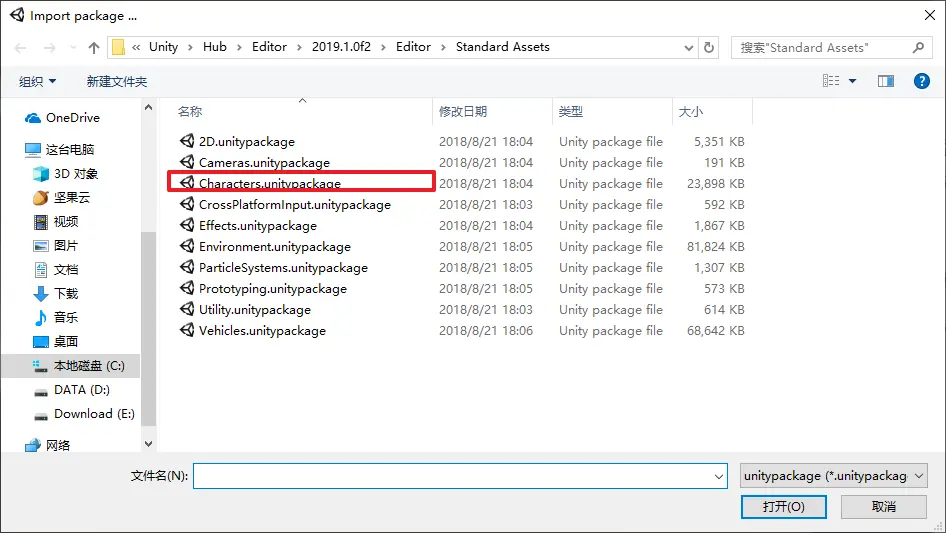
Task: Go forward with the right arrow button
Action: point(49,48)
